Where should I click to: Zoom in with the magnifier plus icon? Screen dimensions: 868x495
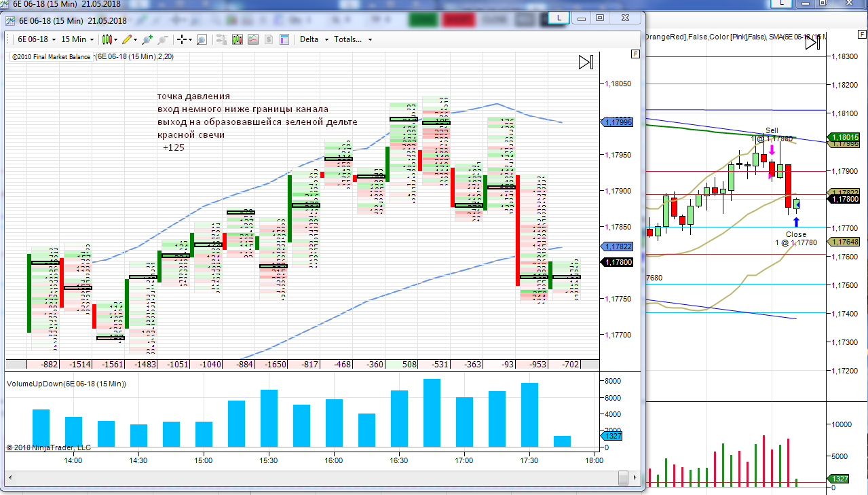(147, 39)
